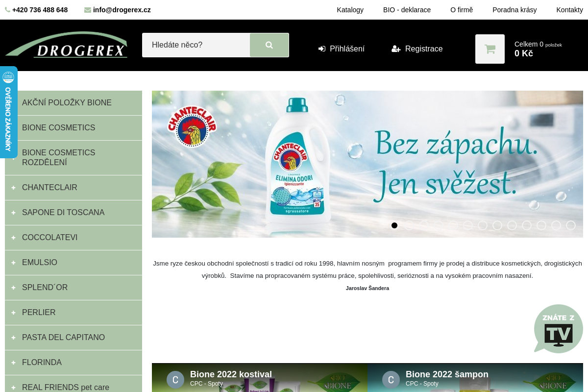Image resolution: width=588 pixels, height=392 pixels.
Task: Click the info@drogerex.cz email link
Action: point(122,10)
